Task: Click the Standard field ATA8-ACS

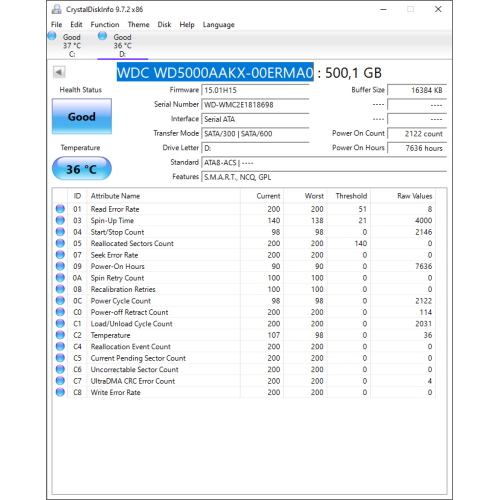Action: coord(324,163)
